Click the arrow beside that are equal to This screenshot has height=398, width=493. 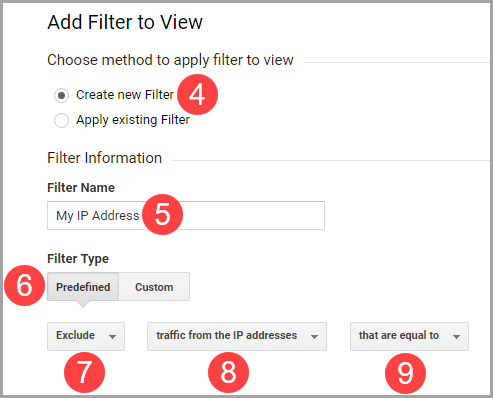456,337
